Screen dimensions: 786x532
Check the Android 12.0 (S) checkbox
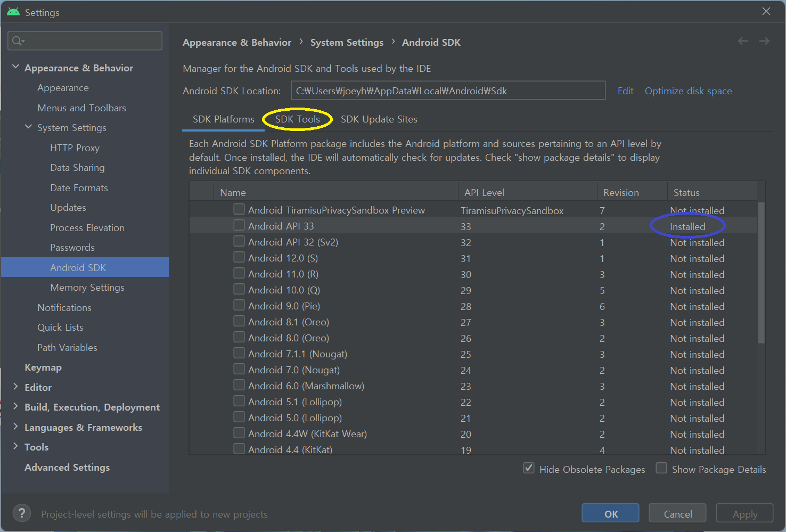[239, 257]
